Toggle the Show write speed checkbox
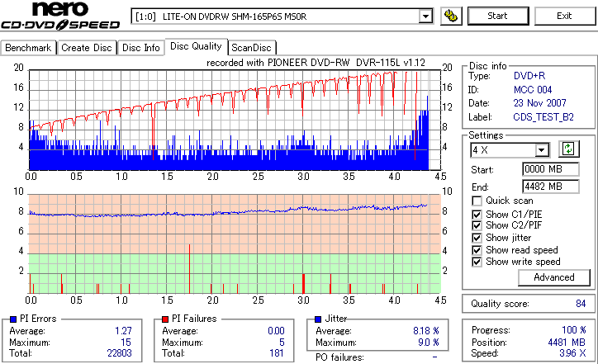The width and height of the screenshot is (598, 364). coord(477,262)
